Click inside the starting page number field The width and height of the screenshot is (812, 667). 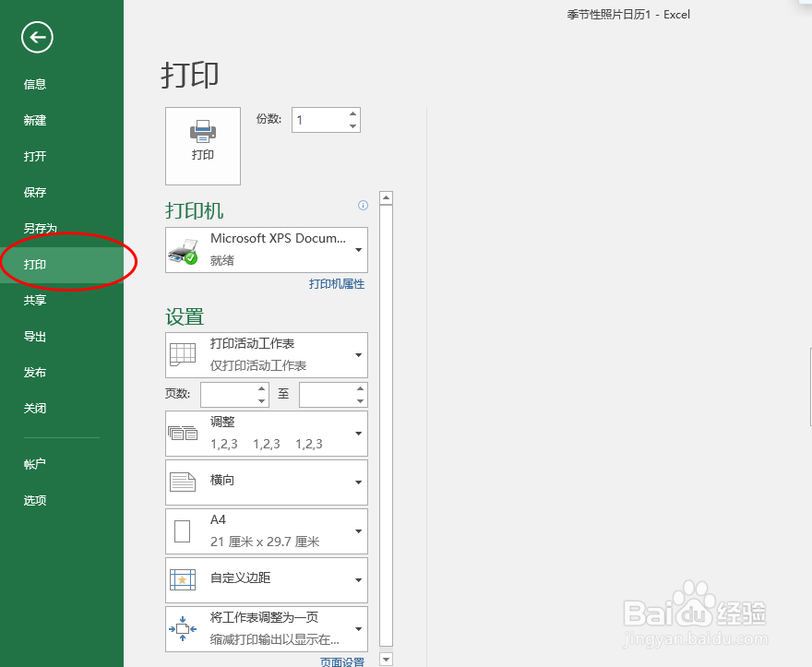[x=228, y=393]
